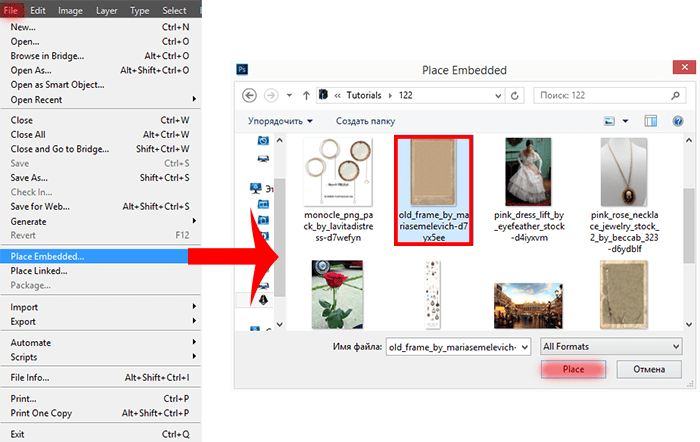Select the aged paper frame thumbnail
700x442 pixels.
pos(624,295)
